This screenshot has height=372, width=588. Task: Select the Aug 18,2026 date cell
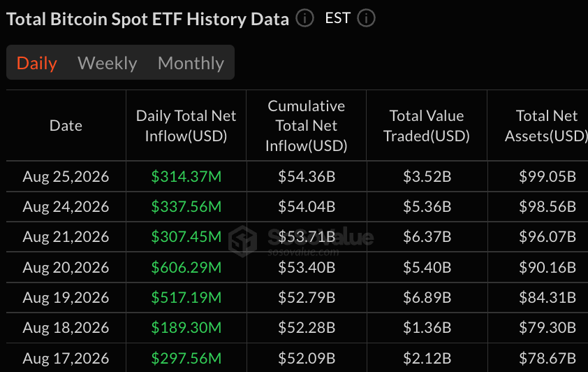(66, 328)
